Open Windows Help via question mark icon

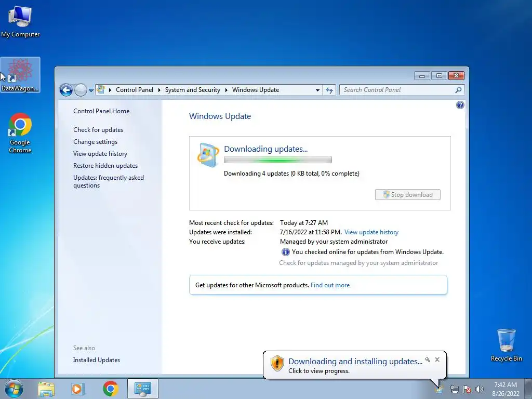[x=460, y=105]
